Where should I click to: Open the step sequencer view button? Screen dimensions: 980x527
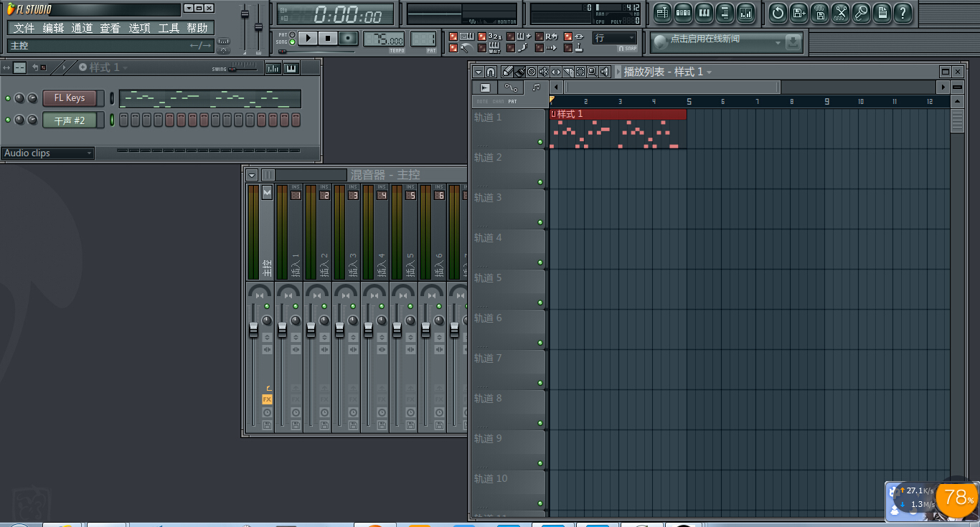point(683,12)
